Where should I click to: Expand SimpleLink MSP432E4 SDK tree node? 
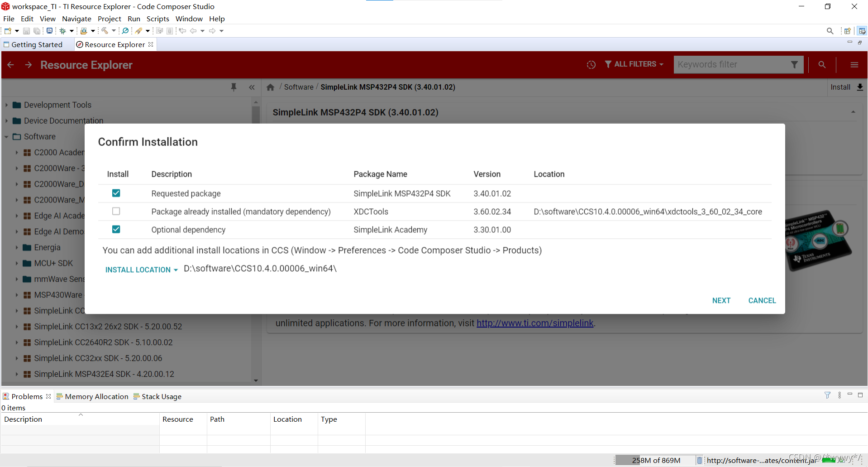[17, 374]
